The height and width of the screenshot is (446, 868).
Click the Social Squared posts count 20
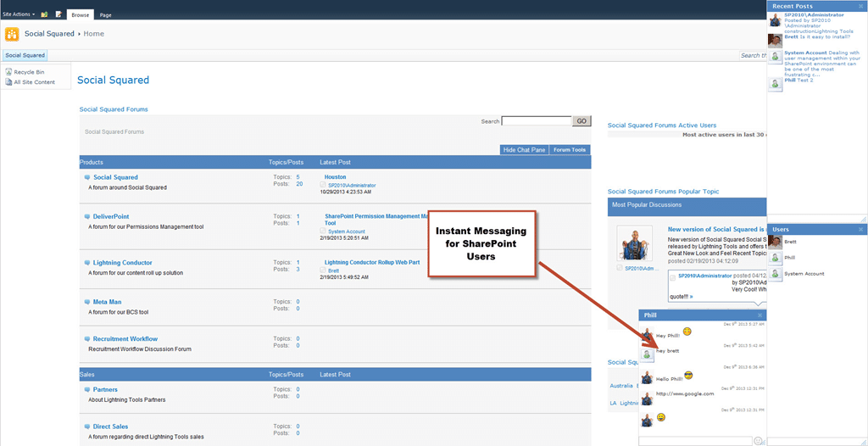[x=299, y=184]
